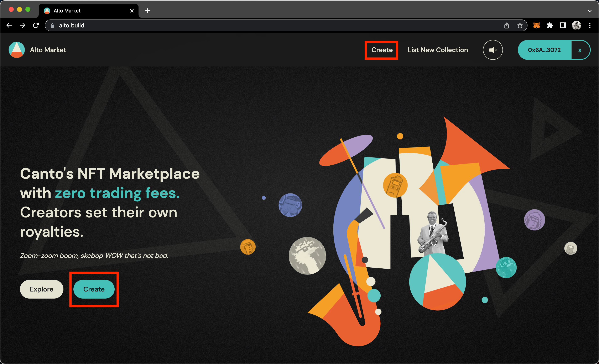Reload the page with refresh icon
Viewport: 599px width, 364px height.
(36, 25)
